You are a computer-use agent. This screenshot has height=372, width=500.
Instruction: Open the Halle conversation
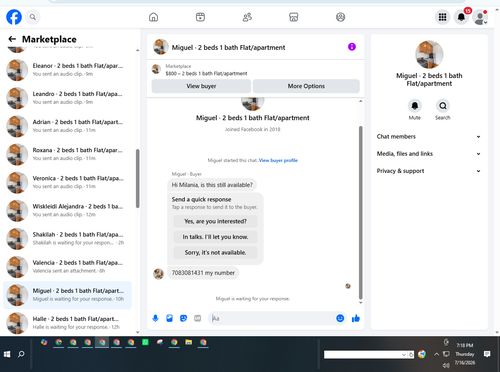[x=67, y=323]
